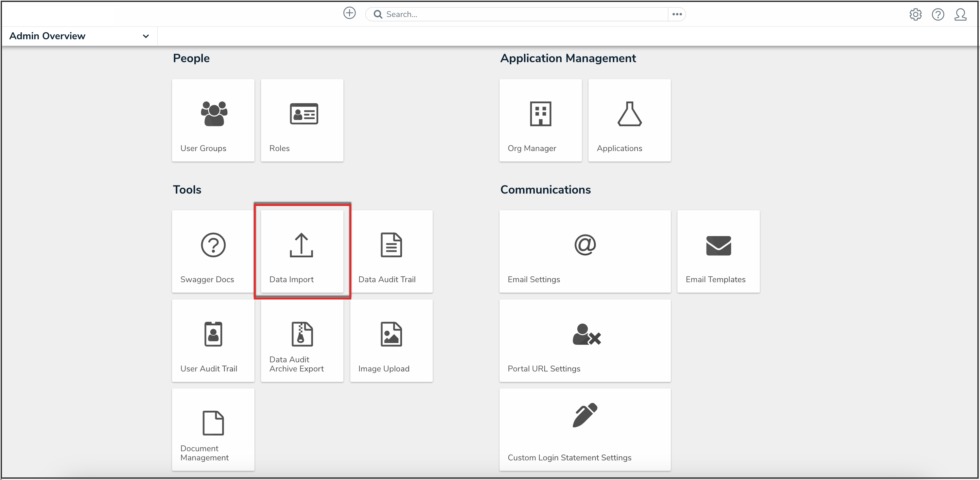The image size is (980, 480).
Task: Open Portal URL Settings tile
Action: (585, 340)
